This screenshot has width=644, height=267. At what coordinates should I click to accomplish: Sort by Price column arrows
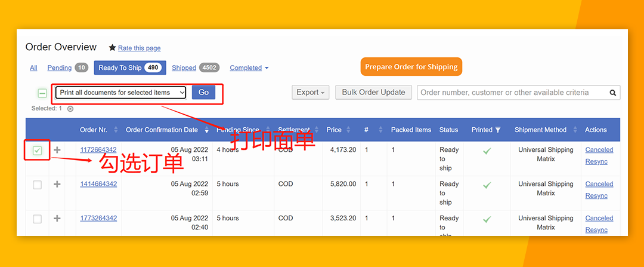tap(349, 130)
